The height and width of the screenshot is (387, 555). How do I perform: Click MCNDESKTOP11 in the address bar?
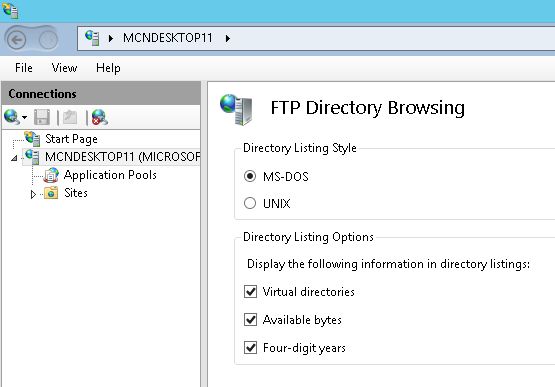(x=168, y=38)
